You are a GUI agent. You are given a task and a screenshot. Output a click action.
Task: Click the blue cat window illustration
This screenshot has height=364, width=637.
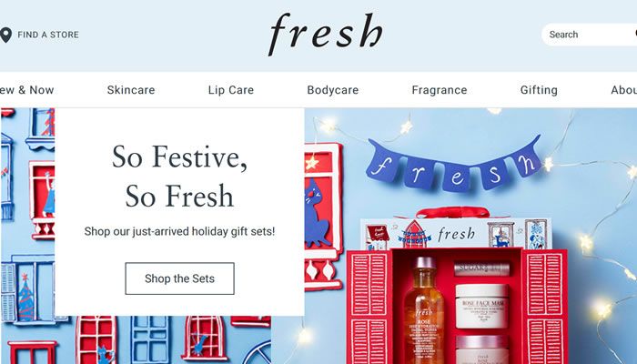[318, 213]
